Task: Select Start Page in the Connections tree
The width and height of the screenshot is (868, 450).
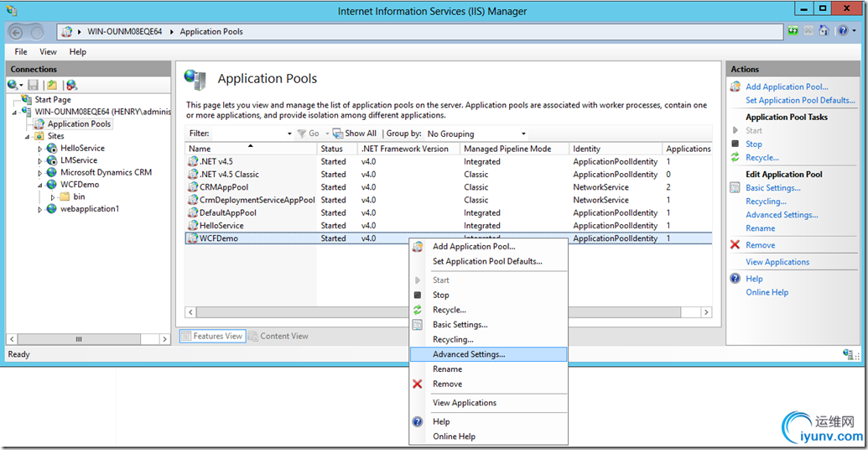Action: (x=53, y=100)
